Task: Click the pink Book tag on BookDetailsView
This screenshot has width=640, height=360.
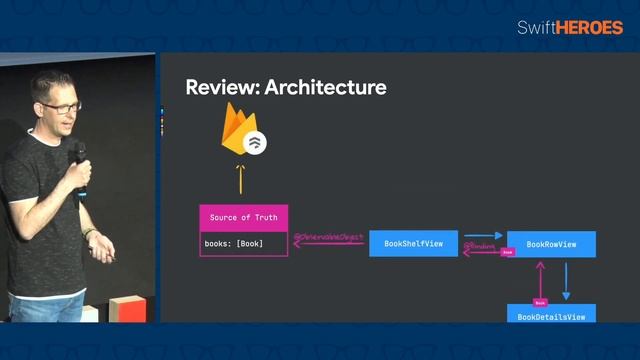Action: coord(540,303)
